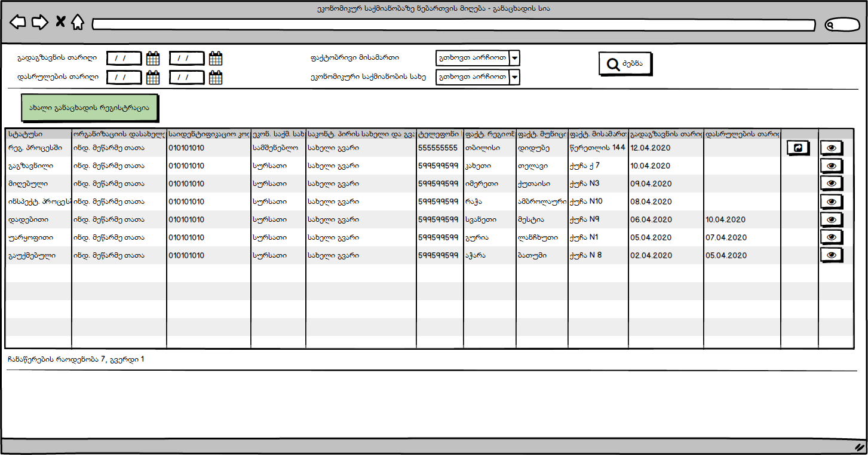Image resolution: width=868 pixels, height=455 pixels.
Task: Click ახალი განაცხადის რეგისტრაცია button
Action: (x=90, y=108)
